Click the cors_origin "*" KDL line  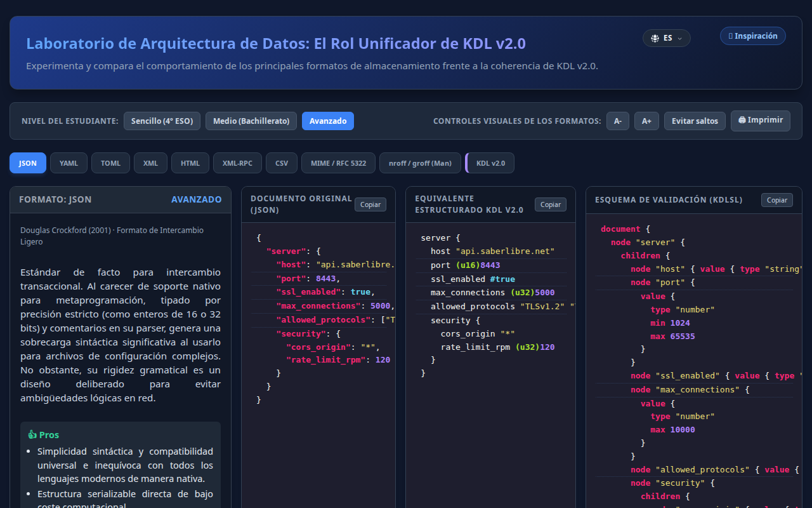478,334
